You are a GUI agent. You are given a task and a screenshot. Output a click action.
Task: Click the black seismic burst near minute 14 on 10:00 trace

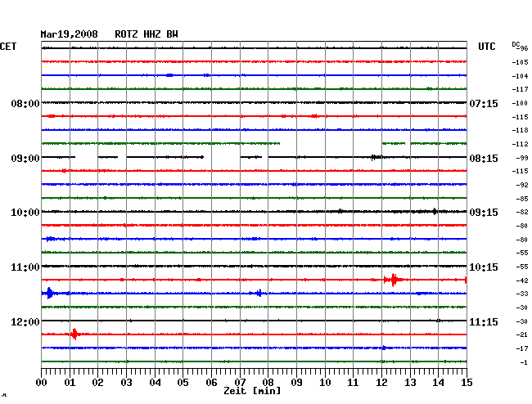435,212
